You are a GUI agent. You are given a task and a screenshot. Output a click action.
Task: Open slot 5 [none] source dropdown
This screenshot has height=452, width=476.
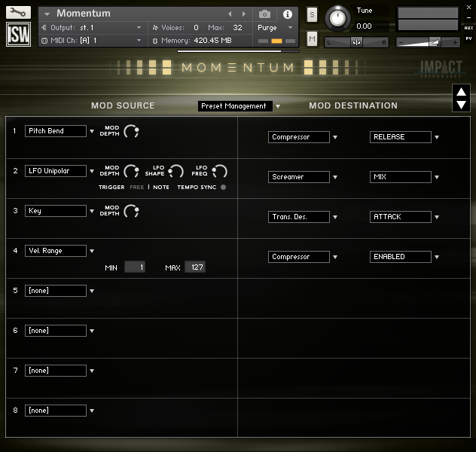(x=56, y=291)
